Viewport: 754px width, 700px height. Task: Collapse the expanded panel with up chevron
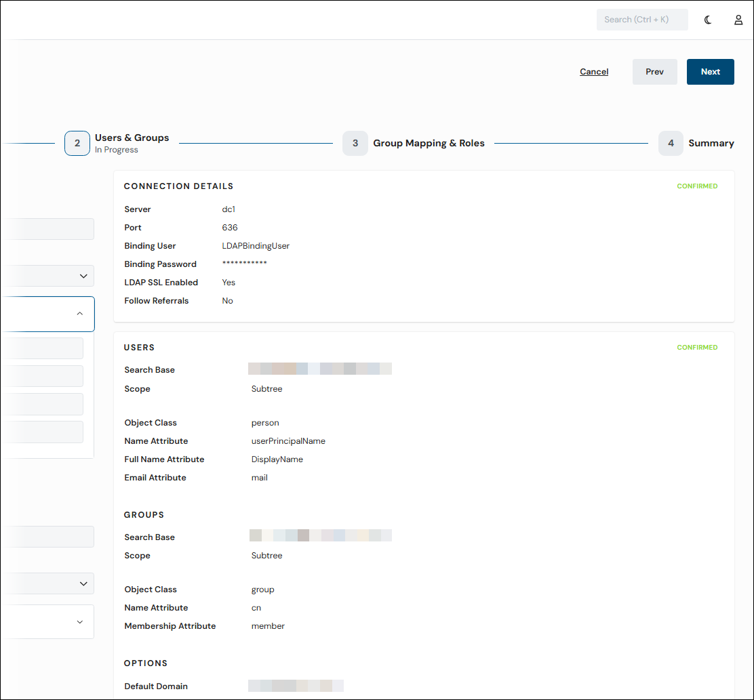[80, 314]
